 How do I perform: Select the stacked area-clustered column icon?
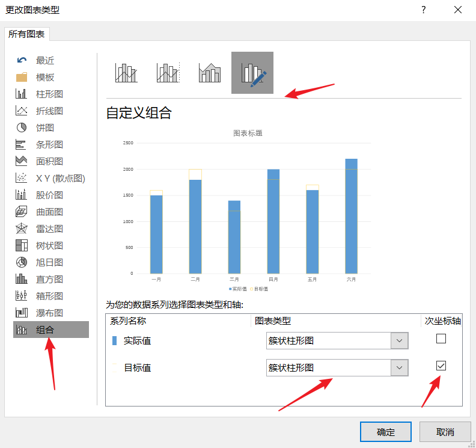coord(210,73)
